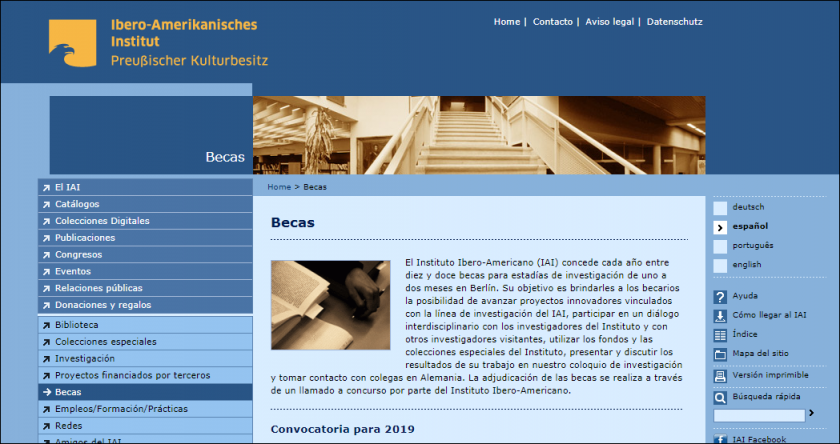Switch the language to português
This screenshot has width=840, height=444.
[x=753, y=246]
